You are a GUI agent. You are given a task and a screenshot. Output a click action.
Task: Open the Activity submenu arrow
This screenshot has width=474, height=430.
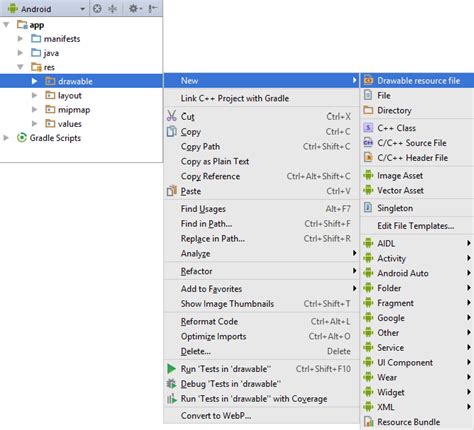pyautogui.click(x=469, y=258)
